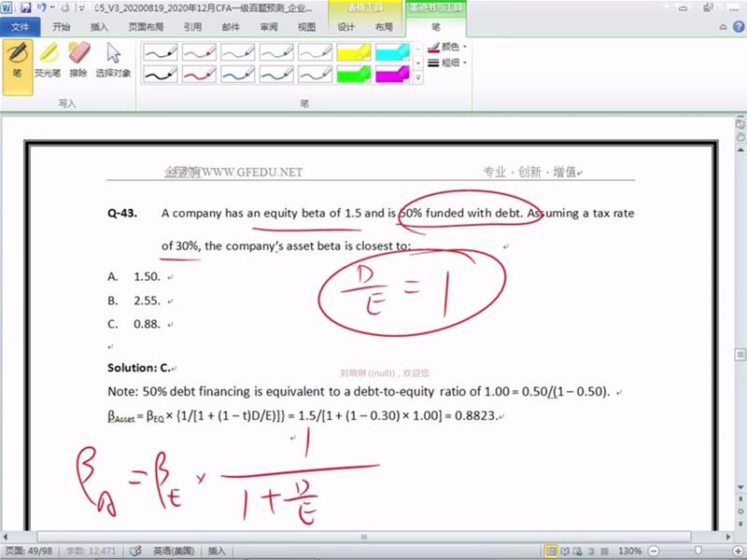Select the Pen (笔) tool
The width and height of the screenshot is (747, 560).
coord(18,66)
